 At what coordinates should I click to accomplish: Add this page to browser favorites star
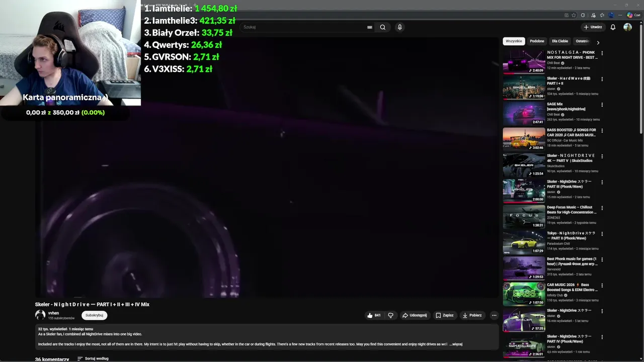click(x=574, y=15)
